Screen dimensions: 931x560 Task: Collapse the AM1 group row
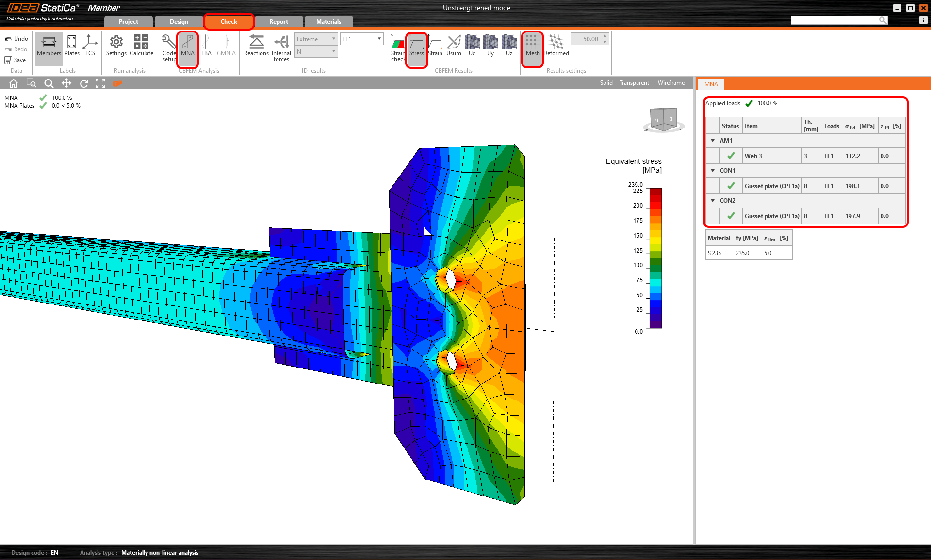click(713, 141)
